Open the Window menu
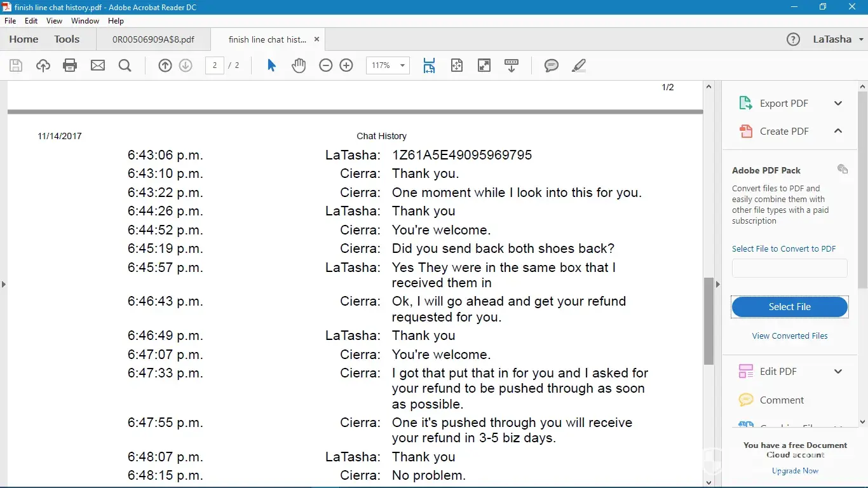 coord(85,21)
